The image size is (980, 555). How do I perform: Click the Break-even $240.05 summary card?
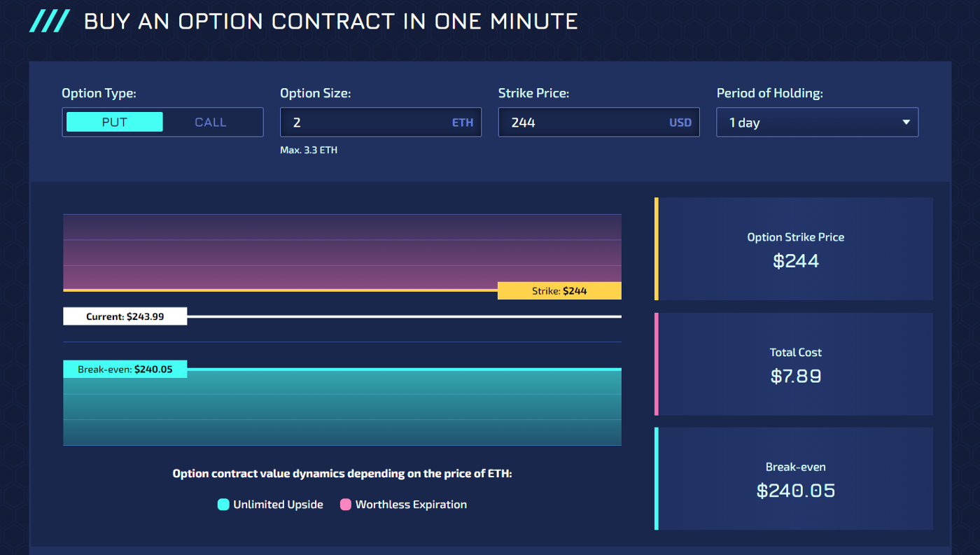point(795,479)
